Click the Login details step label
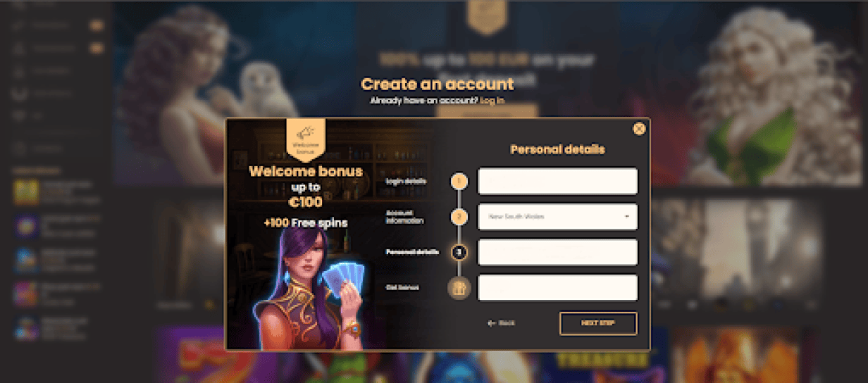The width and height of the screenshot is (868, 383). [x=407, y=182]
